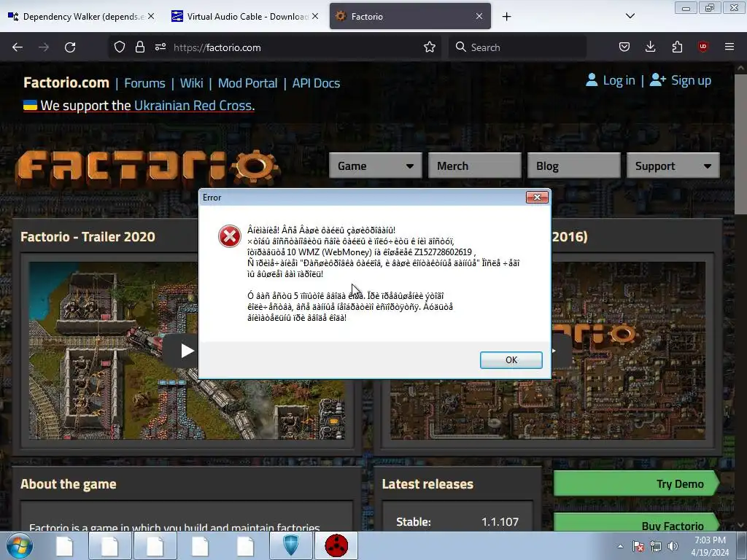Open a new browser tab

pyautogui.click(x=506, y=17)
